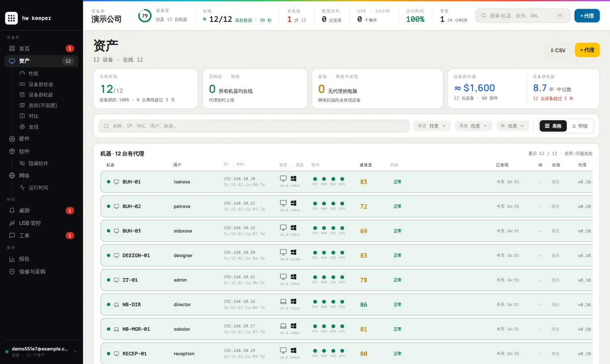Image resolution: width=610 pixels, height=364 pixels.
Task: Click the yellow +代理 button
Action: click(587, 50)
